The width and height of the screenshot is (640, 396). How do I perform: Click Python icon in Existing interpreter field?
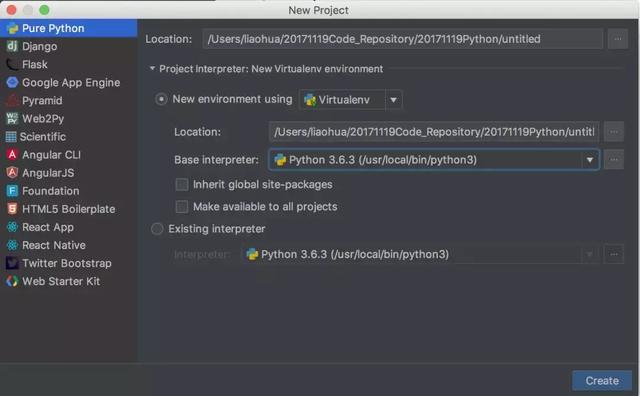252,254
